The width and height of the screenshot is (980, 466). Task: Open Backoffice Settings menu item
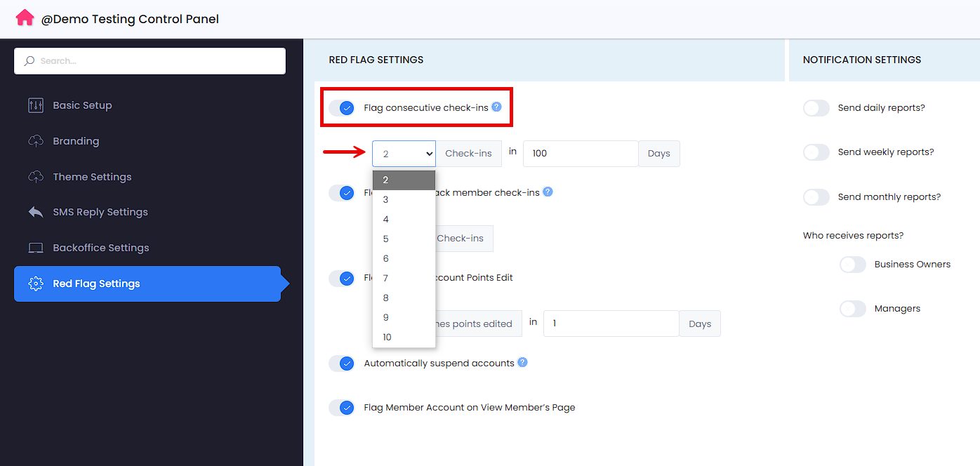point(147,248)
